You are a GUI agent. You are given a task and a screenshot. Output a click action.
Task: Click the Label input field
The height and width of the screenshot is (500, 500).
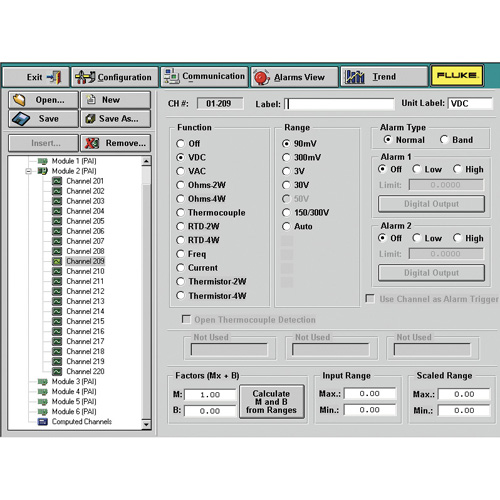339,104
